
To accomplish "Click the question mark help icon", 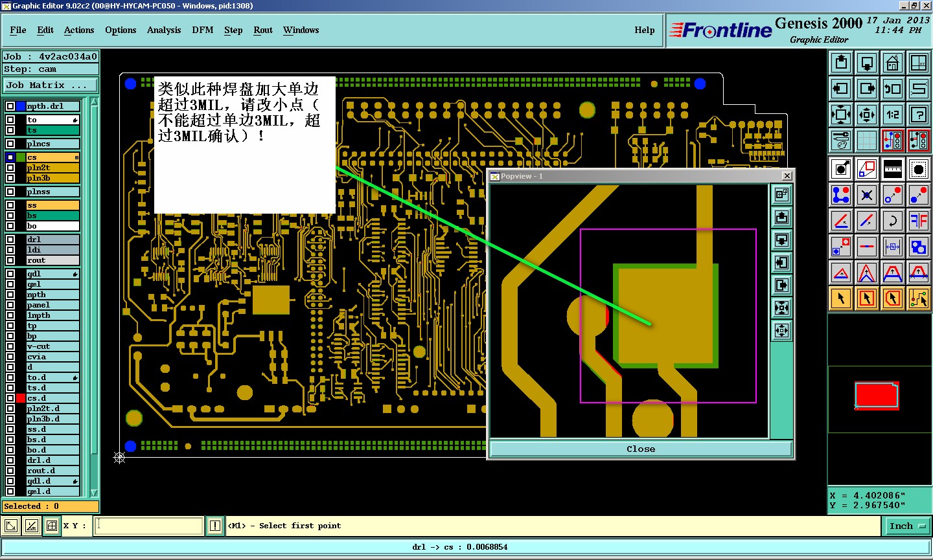I will pos(919,115).
